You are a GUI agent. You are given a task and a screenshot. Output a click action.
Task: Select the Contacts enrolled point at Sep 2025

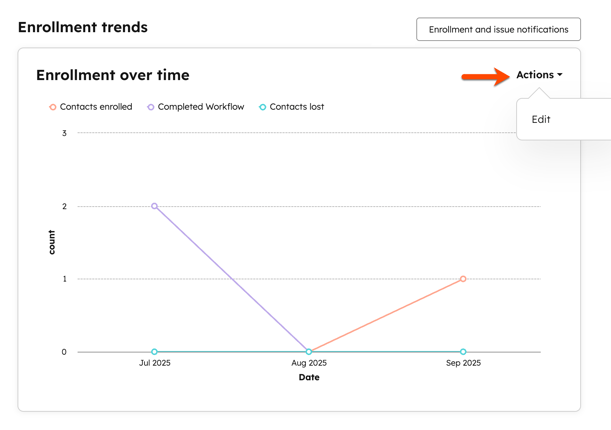(463, 279)
